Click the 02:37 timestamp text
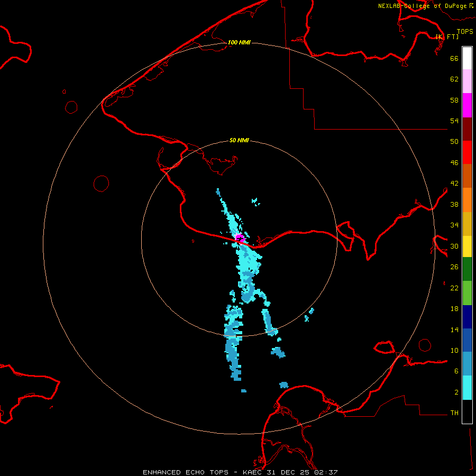 click(326, 472)
